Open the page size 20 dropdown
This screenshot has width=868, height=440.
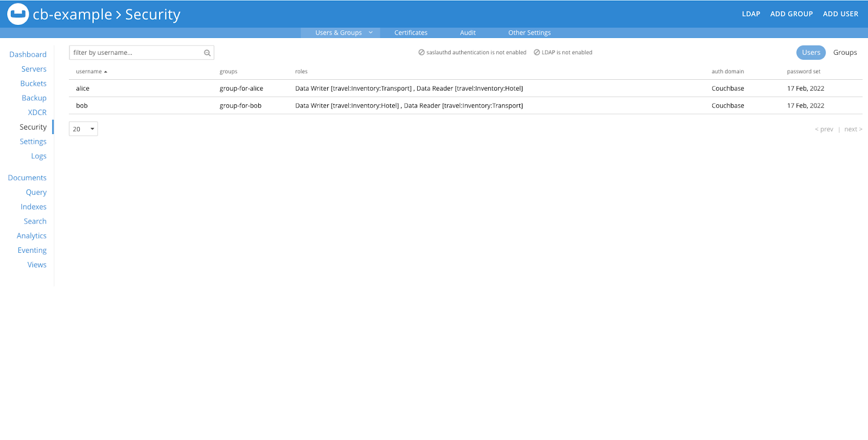[x=84, y=129]
